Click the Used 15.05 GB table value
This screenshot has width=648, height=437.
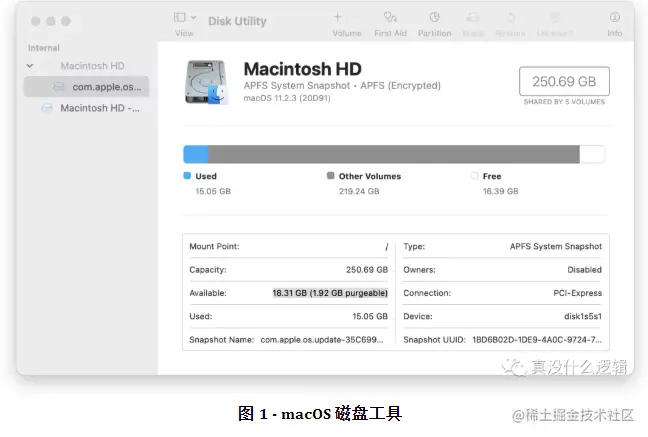370,316
